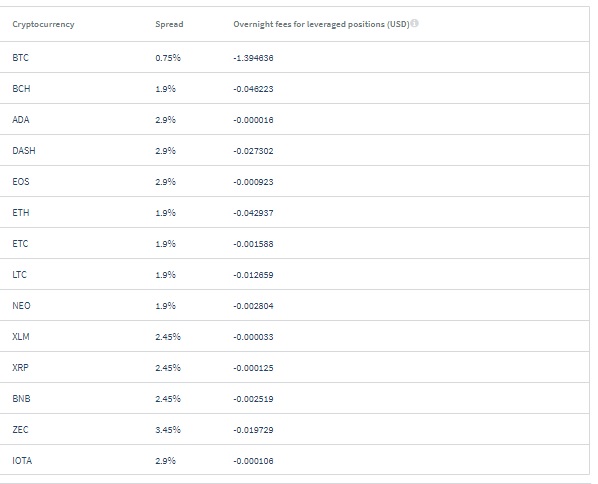Select the BCH cryptocurrency row

click(x=294, y=88)
